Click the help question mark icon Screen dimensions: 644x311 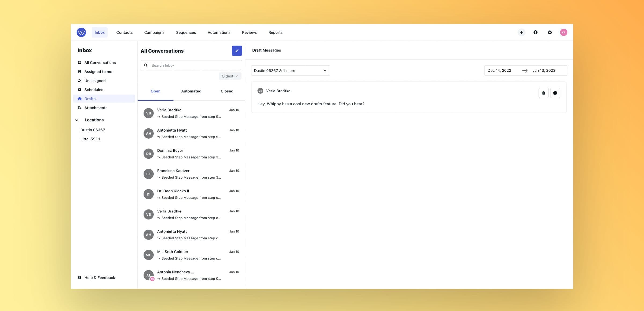[535, 32]
